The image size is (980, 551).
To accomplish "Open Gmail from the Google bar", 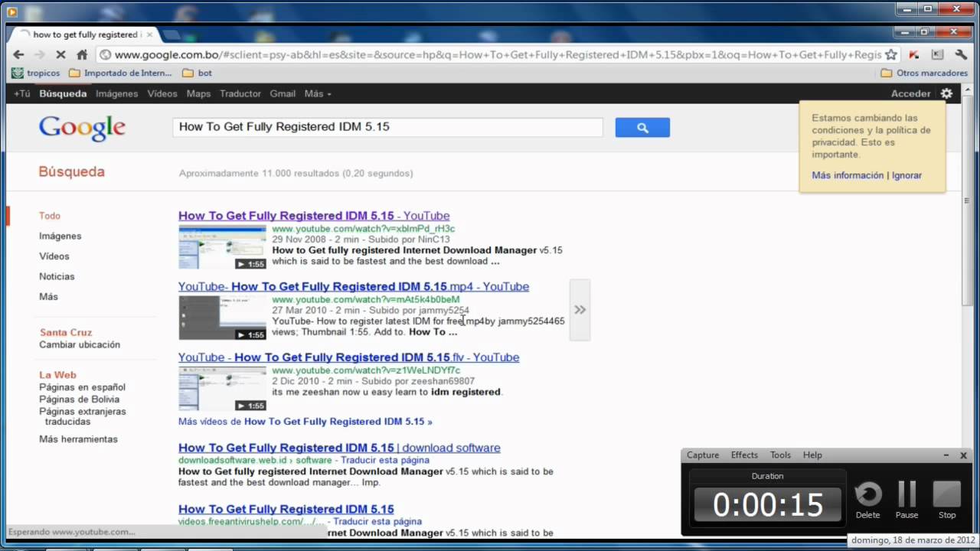I will point(283,93).
